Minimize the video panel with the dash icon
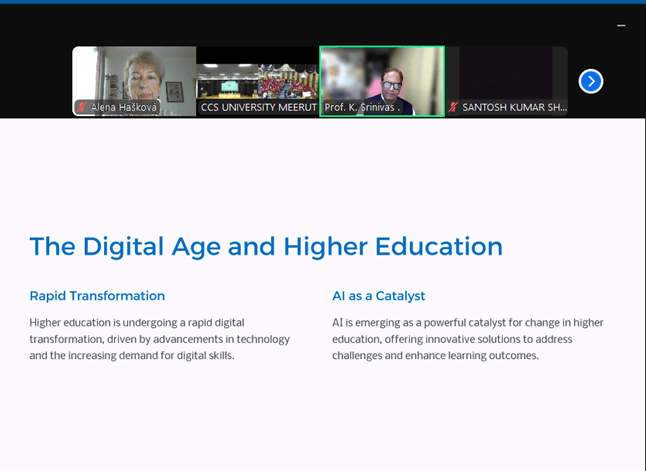The width and height of the screenshot is (646, 471). click(x=621, y=26)
